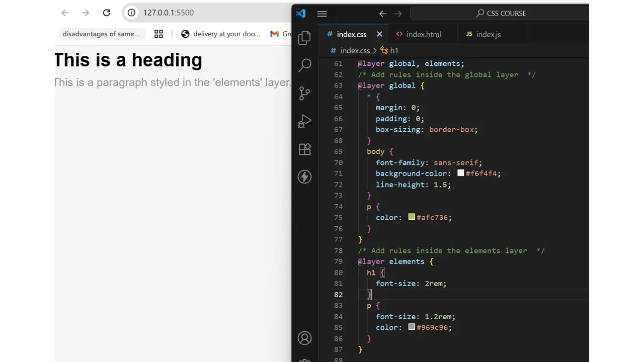Click the 'margin: 0;' code line

pyautogui.click(x=397, y=107)
